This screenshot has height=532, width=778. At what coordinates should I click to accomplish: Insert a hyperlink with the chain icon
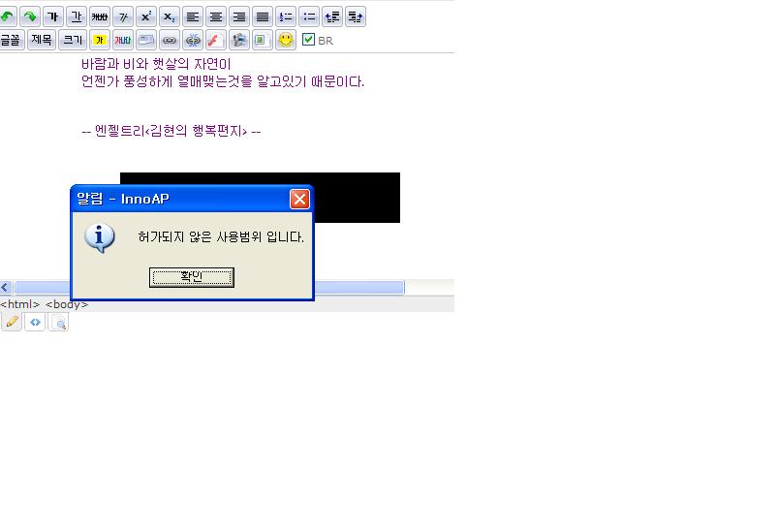tap(169, 40)
